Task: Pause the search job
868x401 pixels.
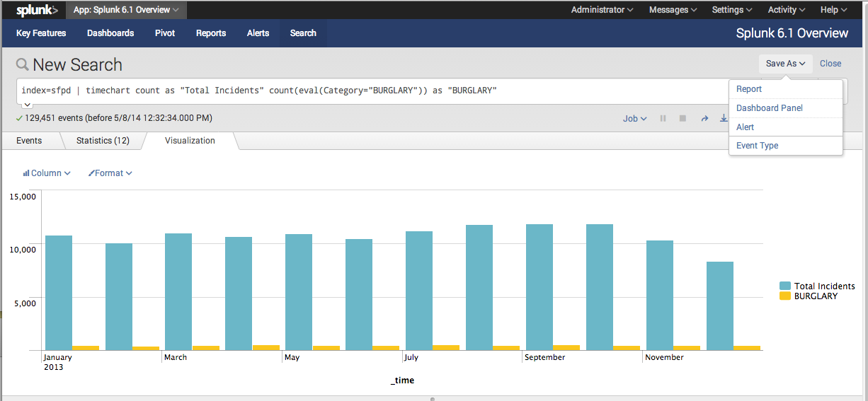Action: click(663, 119)
